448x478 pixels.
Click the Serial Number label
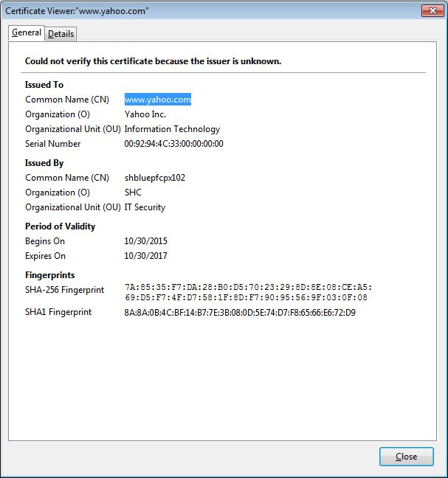(x=52, y=144)
